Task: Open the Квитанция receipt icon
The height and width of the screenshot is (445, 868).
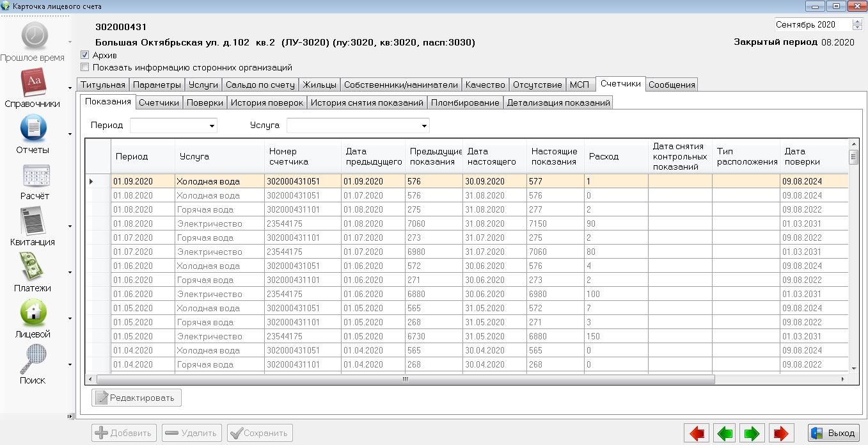Action: [33, 222]
